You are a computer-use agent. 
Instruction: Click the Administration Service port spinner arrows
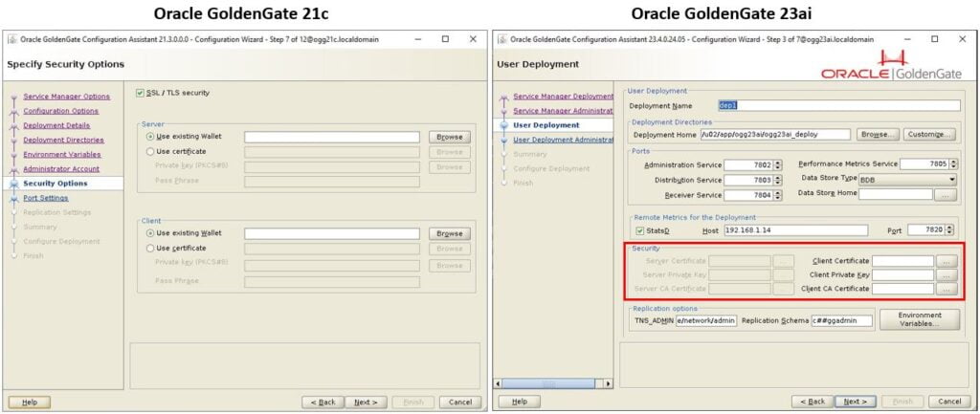[x=778, y=165]
